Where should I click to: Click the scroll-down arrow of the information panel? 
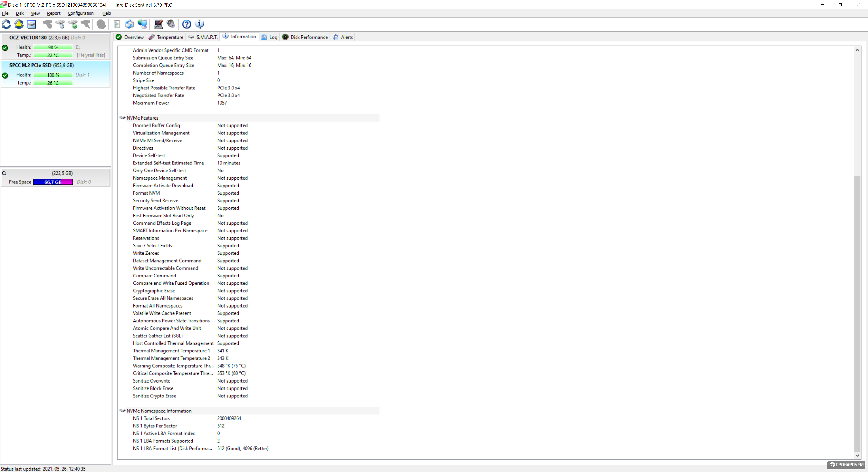[857, 456]
